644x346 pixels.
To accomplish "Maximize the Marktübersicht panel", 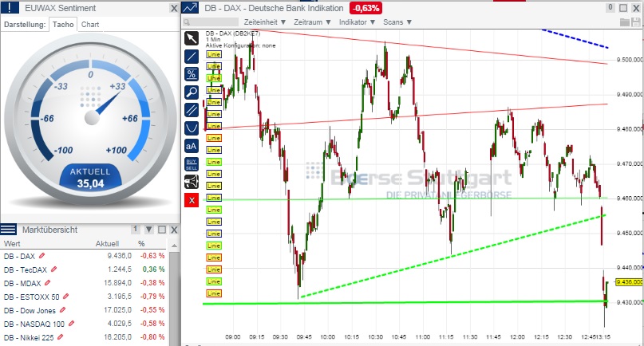I will click(x=162, y=230).
